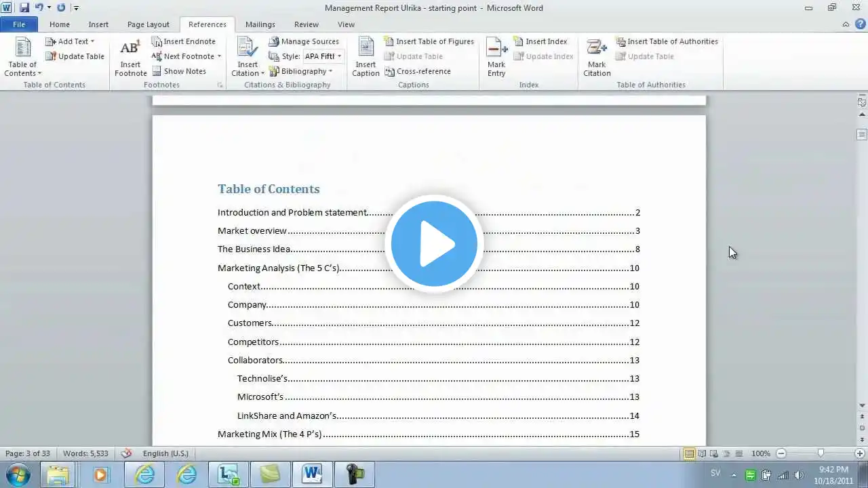Click Insert Table of Figures

coord(429,41)
